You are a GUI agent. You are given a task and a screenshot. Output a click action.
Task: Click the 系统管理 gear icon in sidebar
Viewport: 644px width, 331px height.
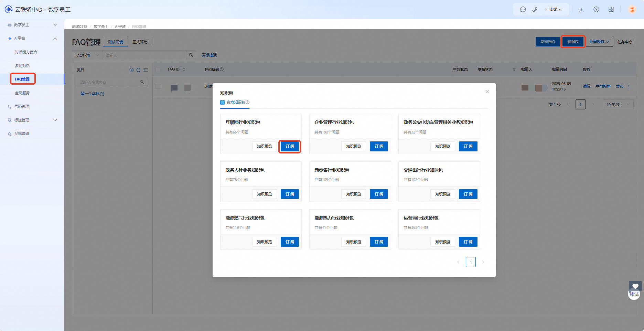10,134
